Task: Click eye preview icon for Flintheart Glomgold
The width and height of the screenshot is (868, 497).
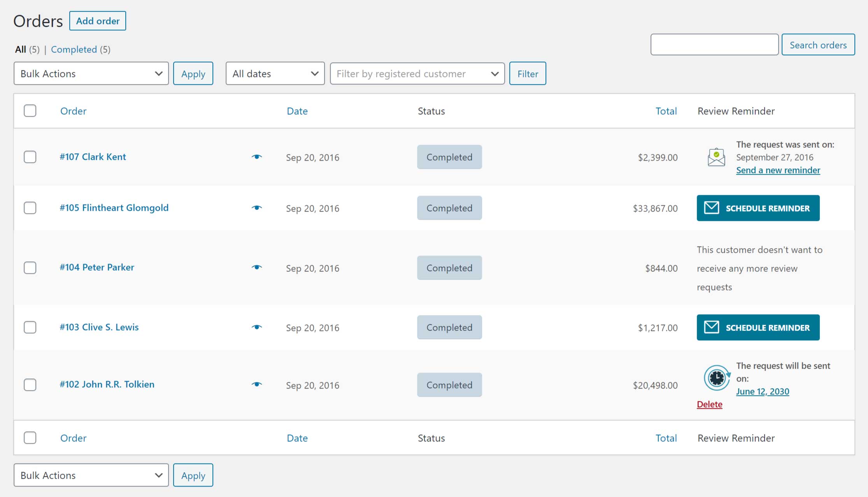Action: click(x=257, y=208)
